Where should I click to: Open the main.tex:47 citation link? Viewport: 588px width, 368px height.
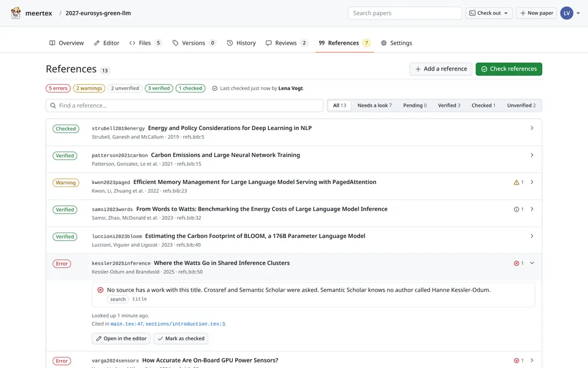pyautogui.click(x=127, y=324)
